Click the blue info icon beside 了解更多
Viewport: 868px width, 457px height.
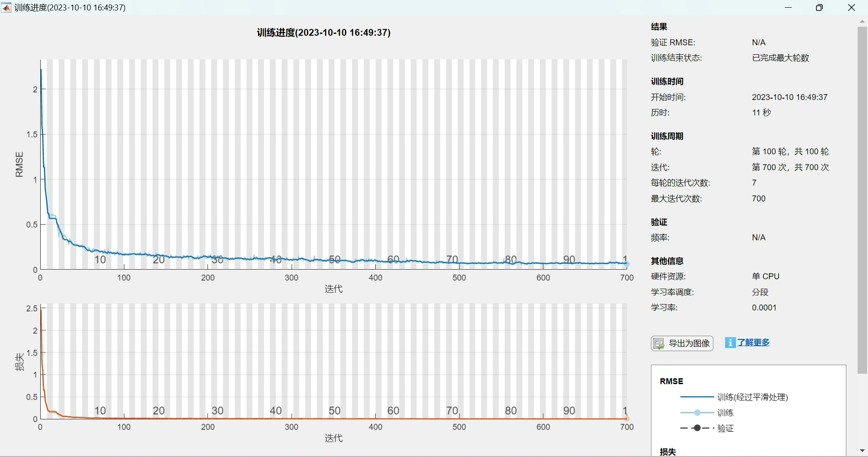[x=731, y=343]
